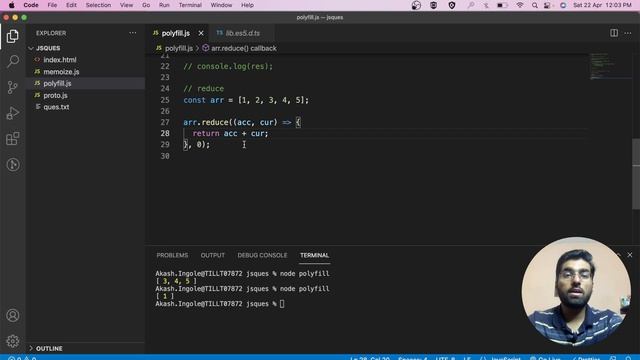Click line number 25 in the gutter

pyautogui.click(x=165, y=100)
